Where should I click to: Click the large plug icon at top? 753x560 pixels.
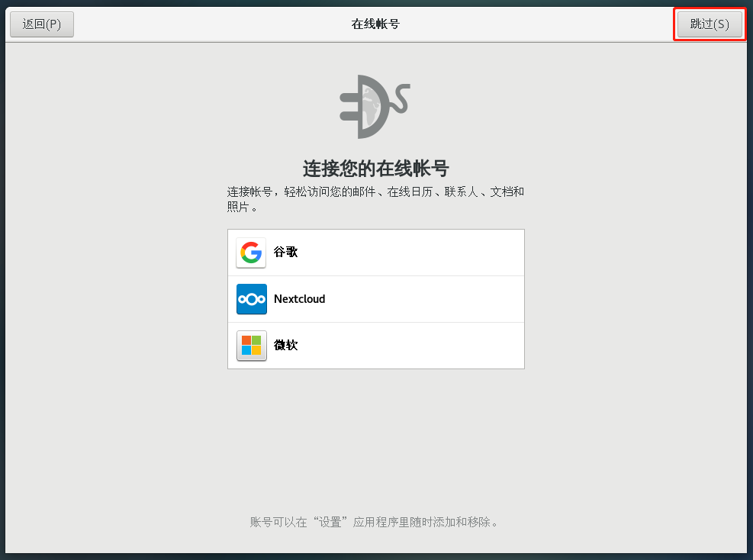375,107
